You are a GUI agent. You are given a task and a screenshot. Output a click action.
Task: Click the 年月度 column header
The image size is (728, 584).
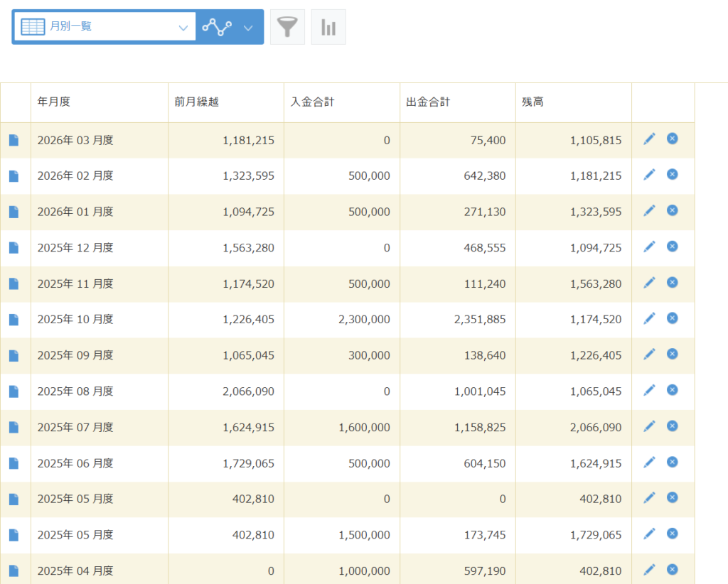pos(54,102)
